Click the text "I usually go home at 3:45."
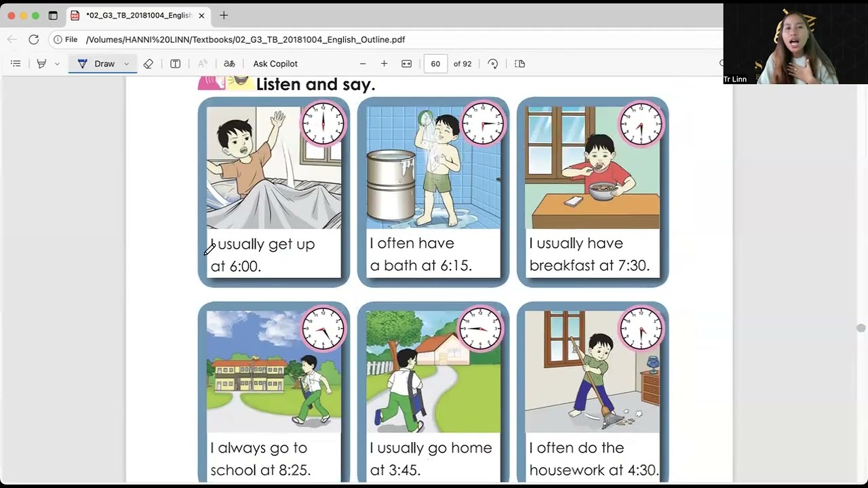 click(x=431, y=459)
